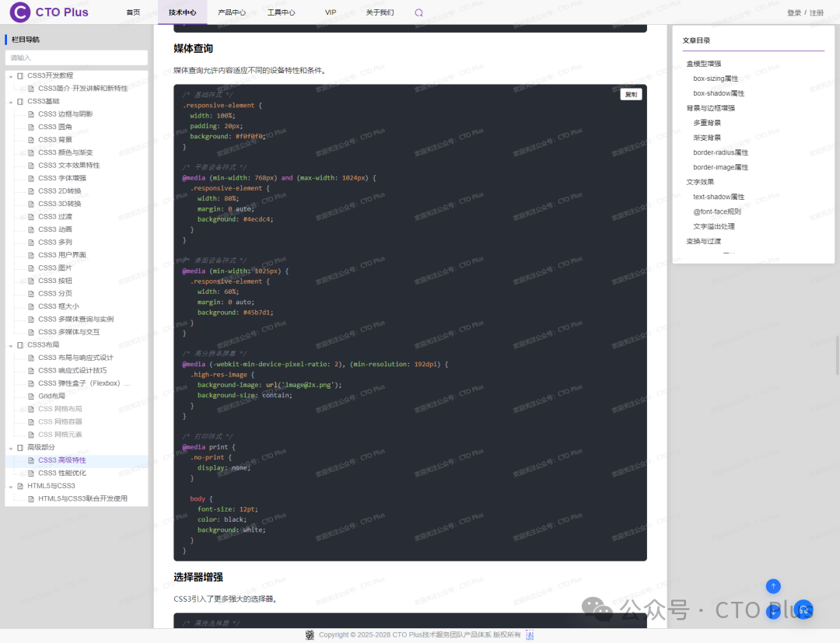Click the 登录 link
Screen dimensions: 840x643
(794, 13)
